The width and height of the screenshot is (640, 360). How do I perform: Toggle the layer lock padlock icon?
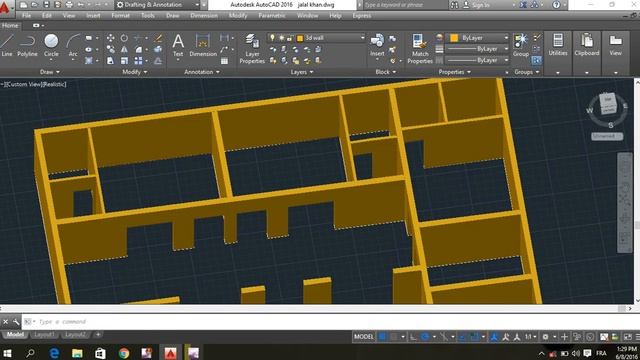coord(289,38)
